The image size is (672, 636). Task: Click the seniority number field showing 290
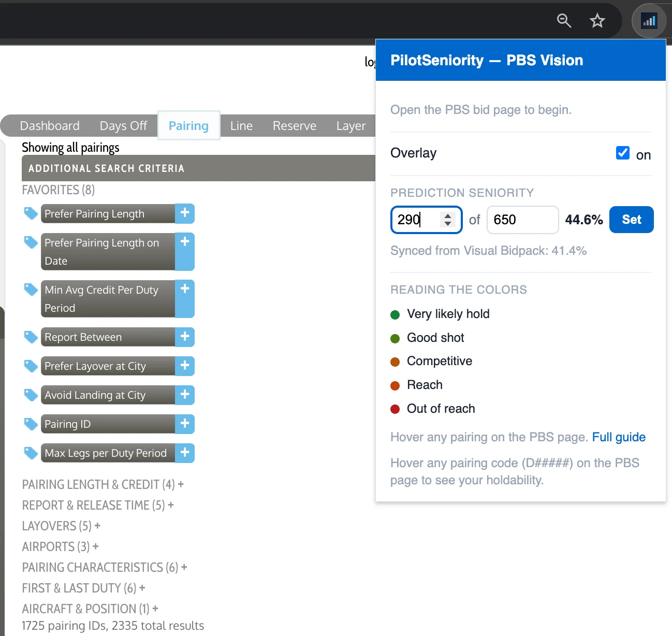click(x=427, y=220)
